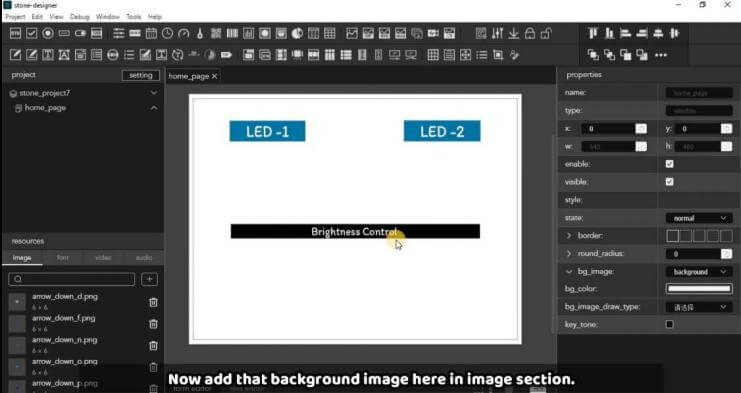Open the bg_image dropdown showing background
741x393 pixels.
[699, 272]
